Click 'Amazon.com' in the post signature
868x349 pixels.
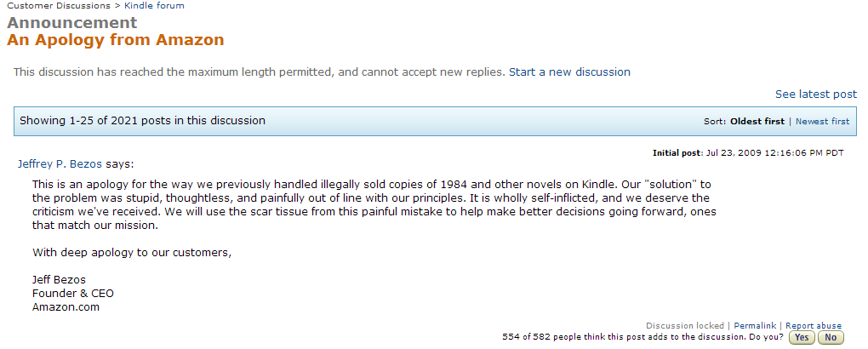pyautogui.click(x=66, y=307)
